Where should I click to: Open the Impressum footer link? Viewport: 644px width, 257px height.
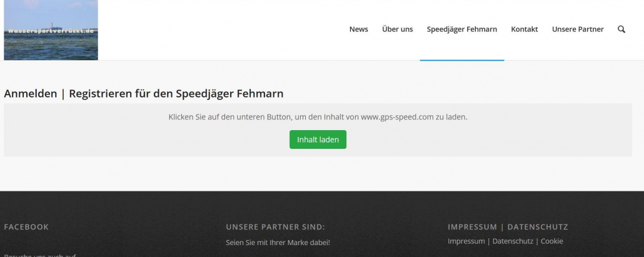tap(466, 241)
